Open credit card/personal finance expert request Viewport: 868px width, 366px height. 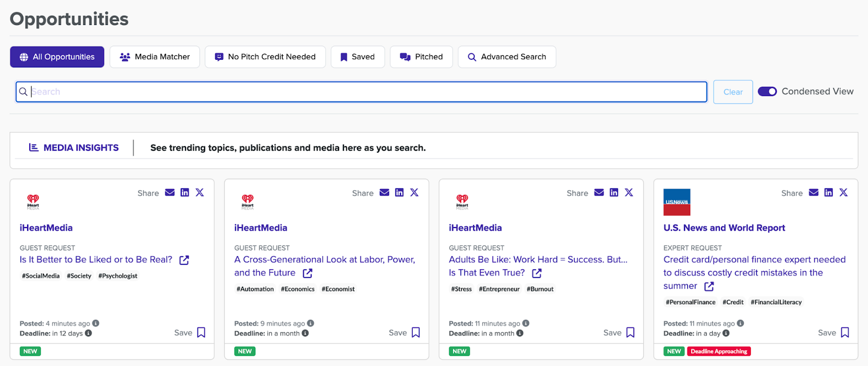[x=754, y=273]
